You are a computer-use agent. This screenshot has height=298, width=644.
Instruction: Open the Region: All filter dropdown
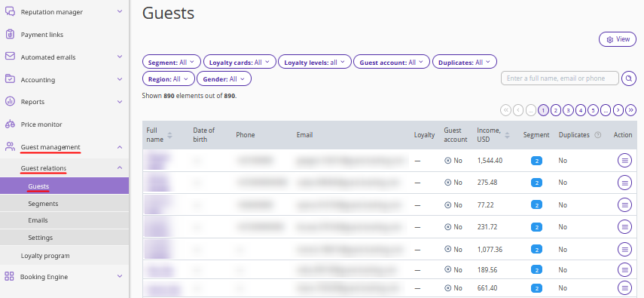pos(169,78)
